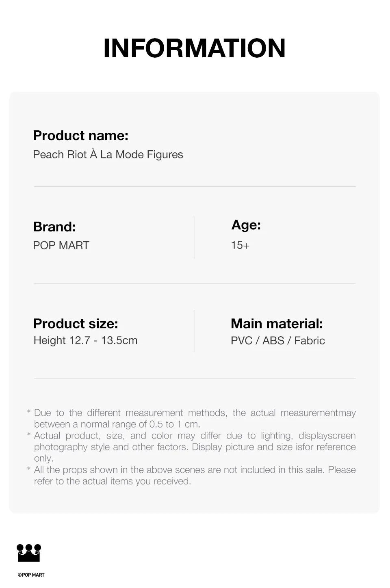Select 'PVC / ABS / Fabric' text

[278, 341]
